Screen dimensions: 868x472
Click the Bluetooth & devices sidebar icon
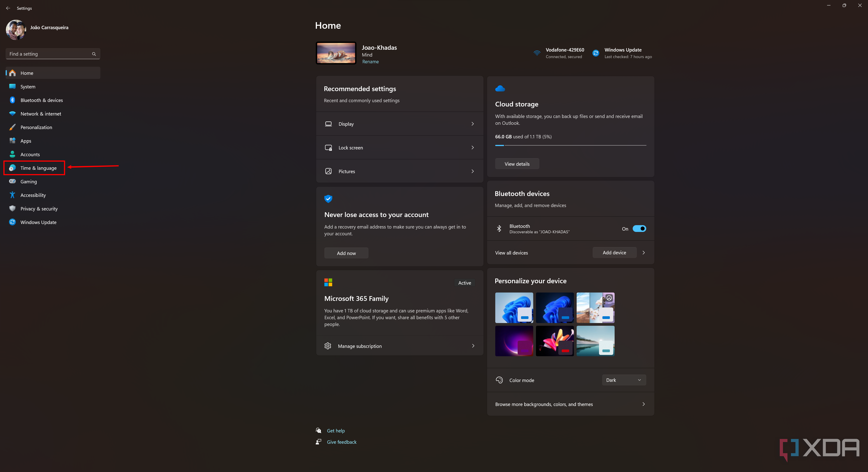pos(12,100)
